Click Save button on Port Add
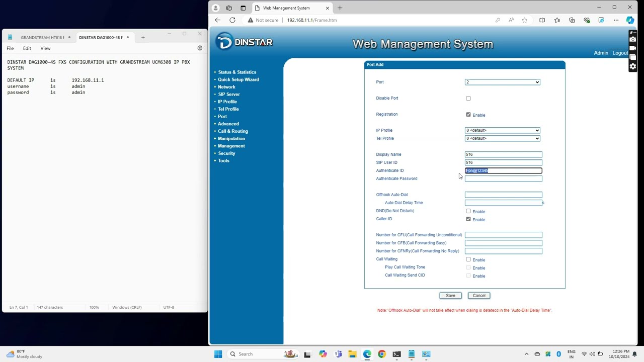The image size is (644, 362). coord(450,296)
